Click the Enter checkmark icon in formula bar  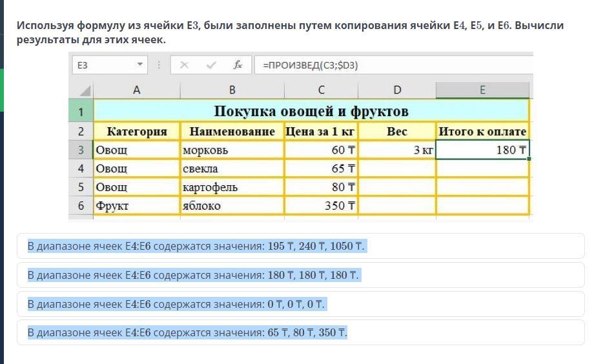point(211,65)
